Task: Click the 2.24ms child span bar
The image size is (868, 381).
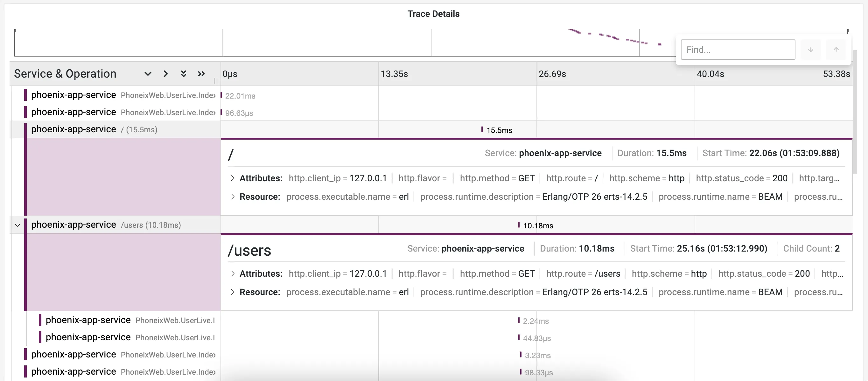Action: (519, 320)
